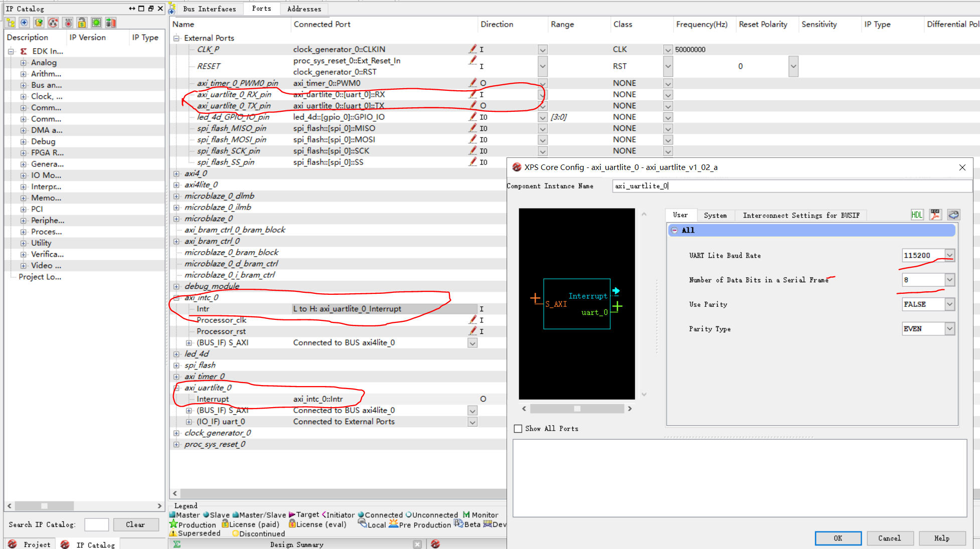Select the Ports tab

261,9
